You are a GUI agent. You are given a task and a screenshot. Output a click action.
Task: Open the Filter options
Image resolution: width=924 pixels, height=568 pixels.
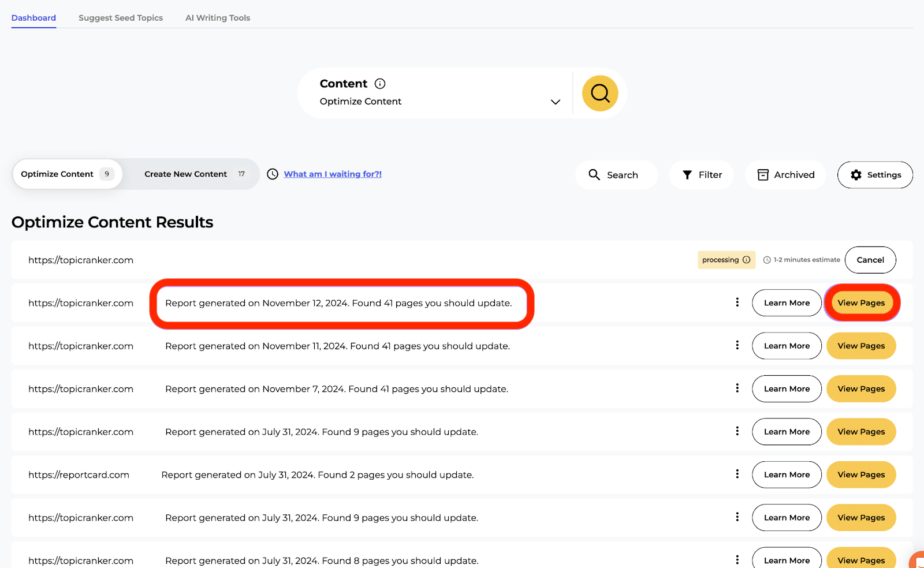(702, 175)
